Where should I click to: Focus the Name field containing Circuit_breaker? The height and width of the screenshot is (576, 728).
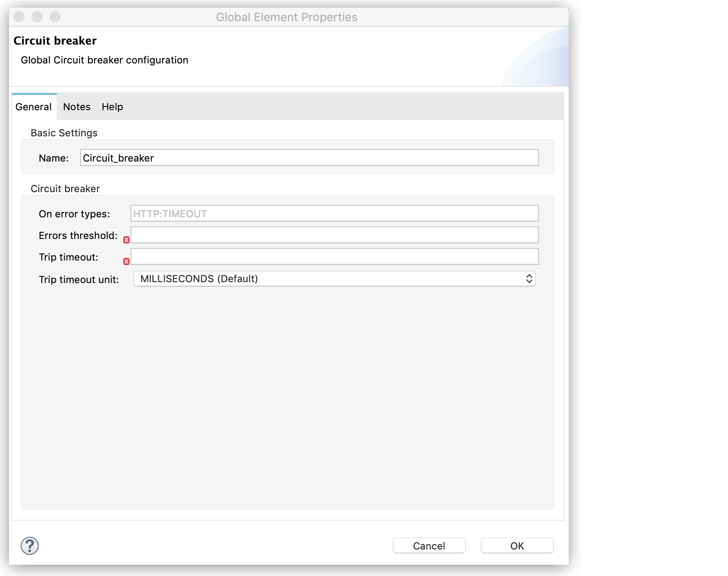tap(309, 158)
